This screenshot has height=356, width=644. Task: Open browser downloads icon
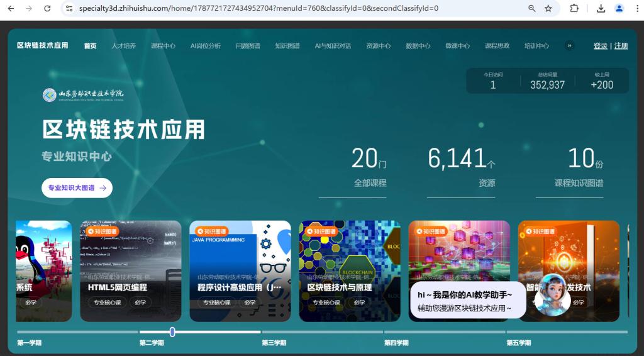coord(601,8)
